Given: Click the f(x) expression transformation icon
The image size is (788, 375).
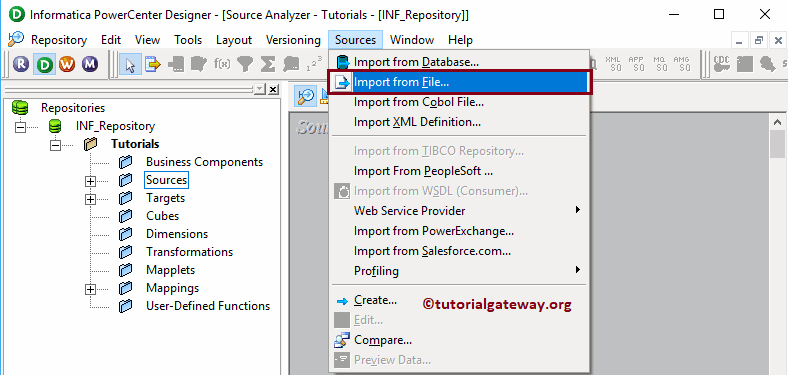Looking at the screenshot, I should [x=222, y=64].
